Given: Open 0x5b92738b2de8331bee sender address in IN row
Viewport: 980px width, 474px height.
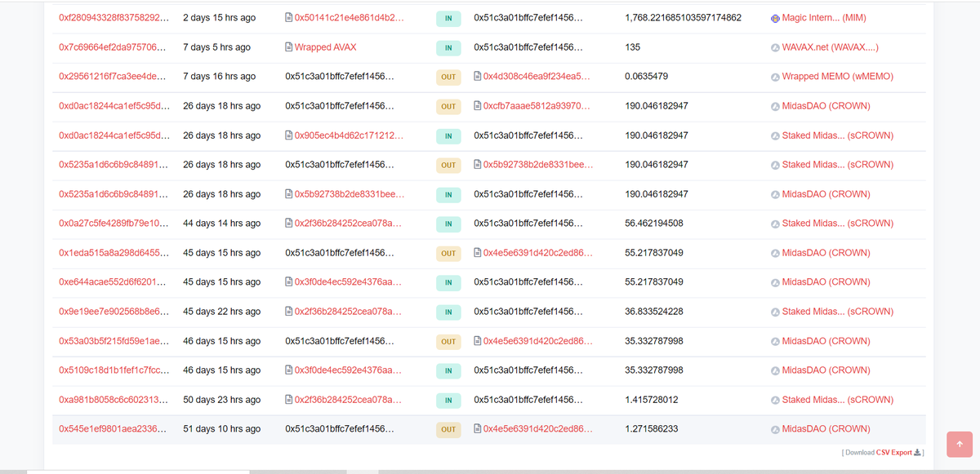Looking at the screenshot, I should coord(350,194).
